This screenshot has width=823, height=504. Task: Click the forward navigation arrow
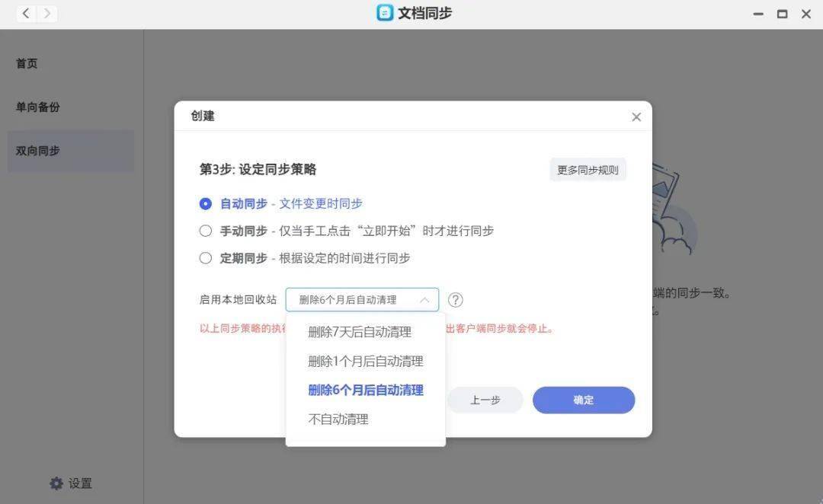47,13
